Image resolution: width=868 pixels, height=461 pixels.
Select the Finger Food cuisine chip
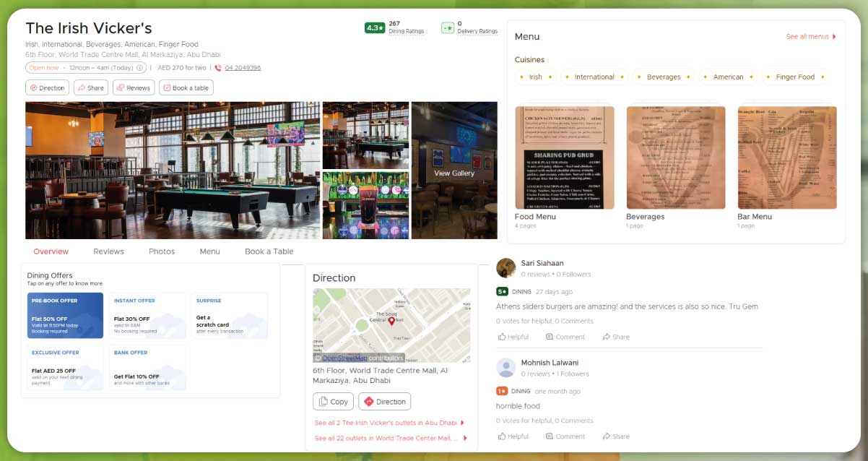pyautogui.click(x=794, y=77)
